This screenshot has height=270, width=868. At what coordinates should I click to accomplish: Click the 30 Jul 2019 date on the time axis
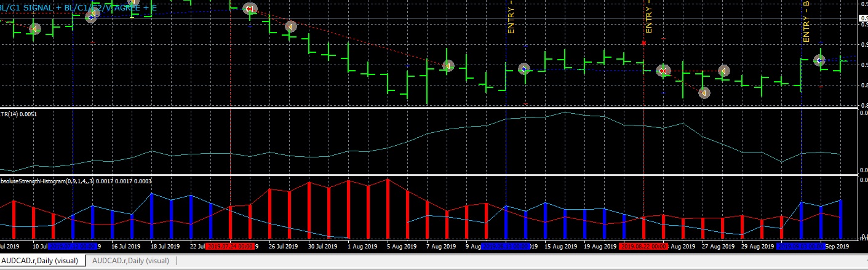click(324, 247)
